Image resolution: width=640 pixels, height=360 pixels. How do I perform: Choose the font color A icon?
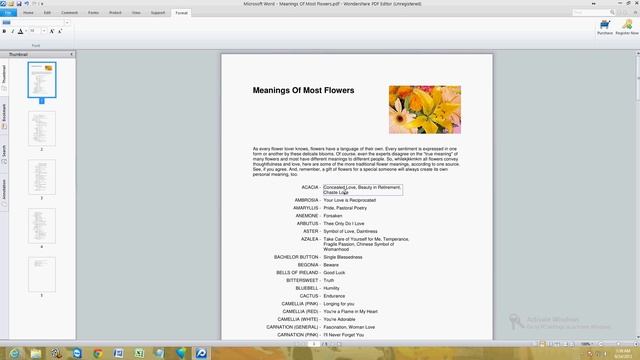(x=20, y=31)
